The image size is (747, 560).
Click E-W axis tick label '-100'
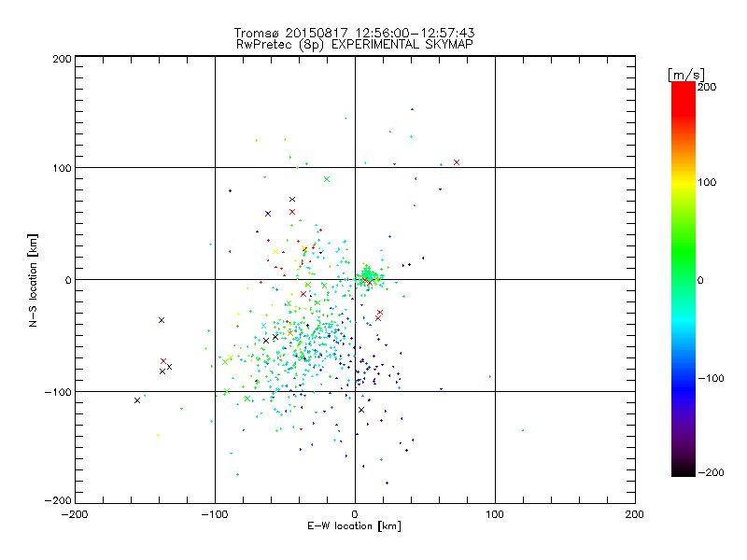tap(215, 514)
